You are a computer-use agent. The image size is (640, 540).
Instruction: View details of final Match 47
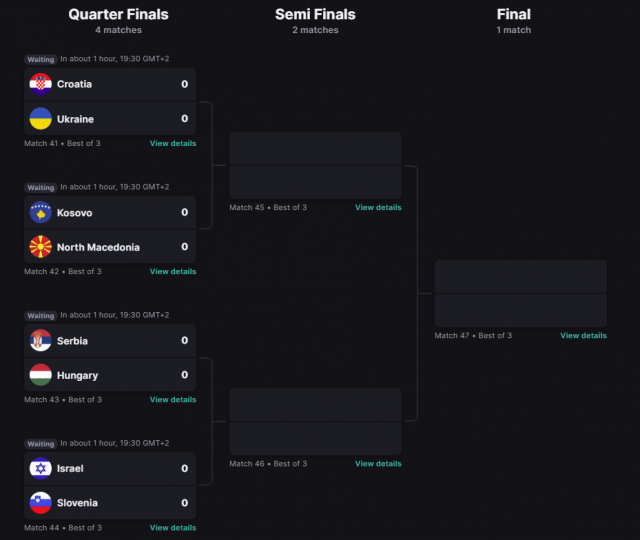pyautogui.click(x=583, y=336)
